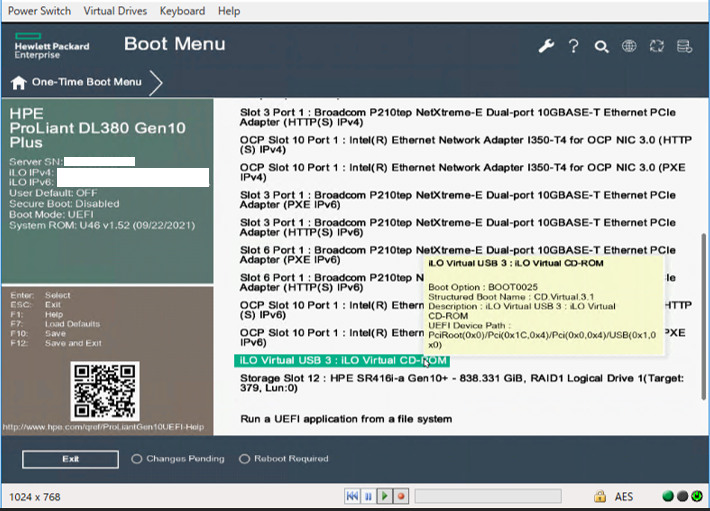
Task: Select Slot 3 Port 1 Broadcom HTTP(S) IPv6
Action: click(457, 228)
